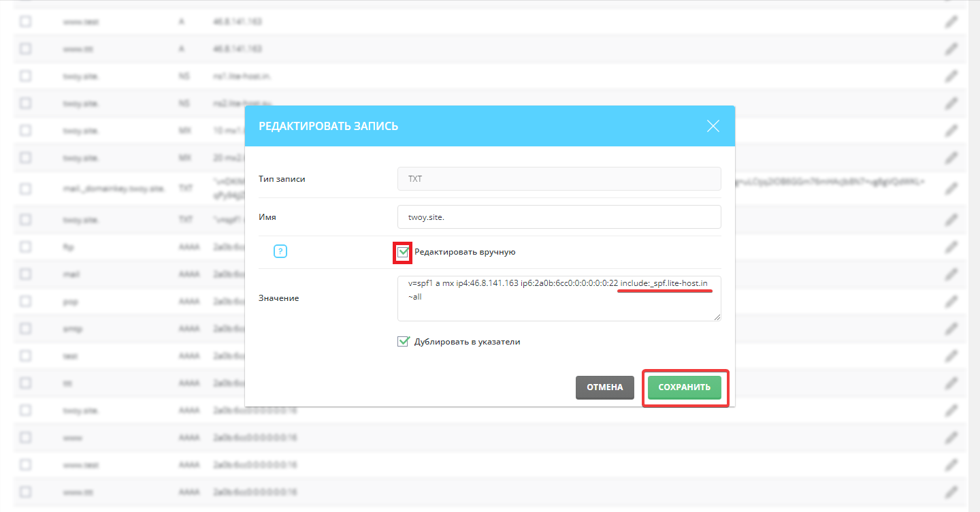
Task: Select the priority 10 MX row checkbox
Action: (x=25, y=130)
